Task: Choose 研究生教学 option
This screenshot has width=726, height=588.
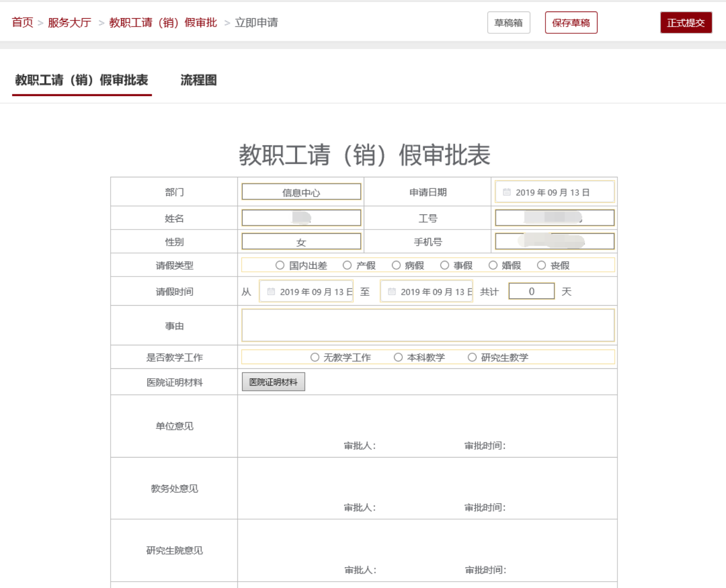Action: (472, 357)
